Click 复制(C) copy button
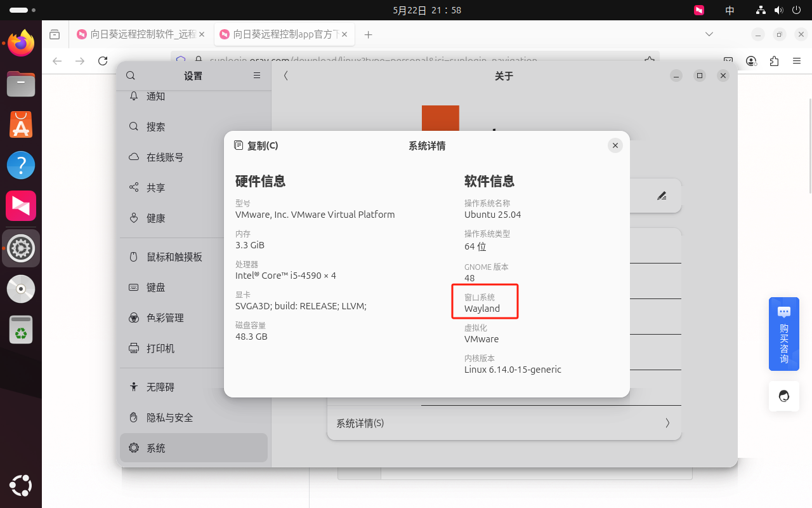812x508 pixels. coord(256,145)
